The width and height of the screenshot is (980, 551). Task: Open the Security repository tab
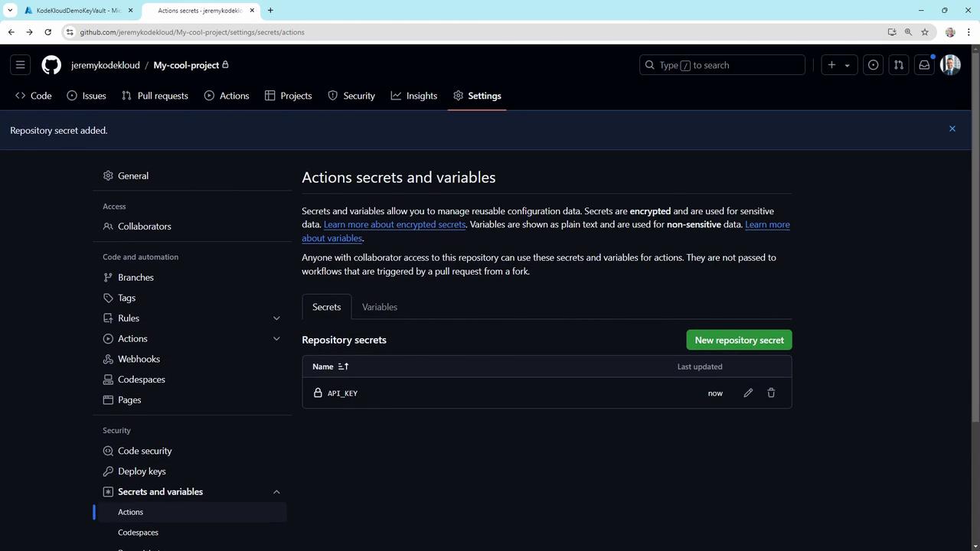pyautogui.click(x=351, y=96)
